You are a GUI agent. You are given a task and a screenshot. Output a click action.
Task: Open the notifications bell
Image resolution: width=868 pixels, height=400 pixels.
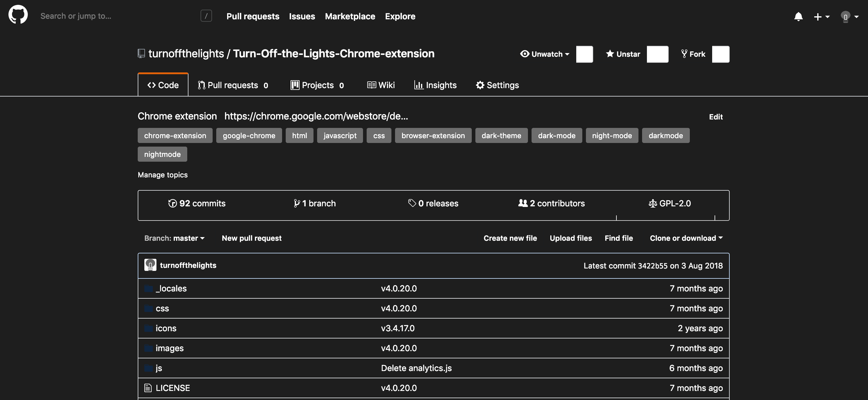point(798,17)
